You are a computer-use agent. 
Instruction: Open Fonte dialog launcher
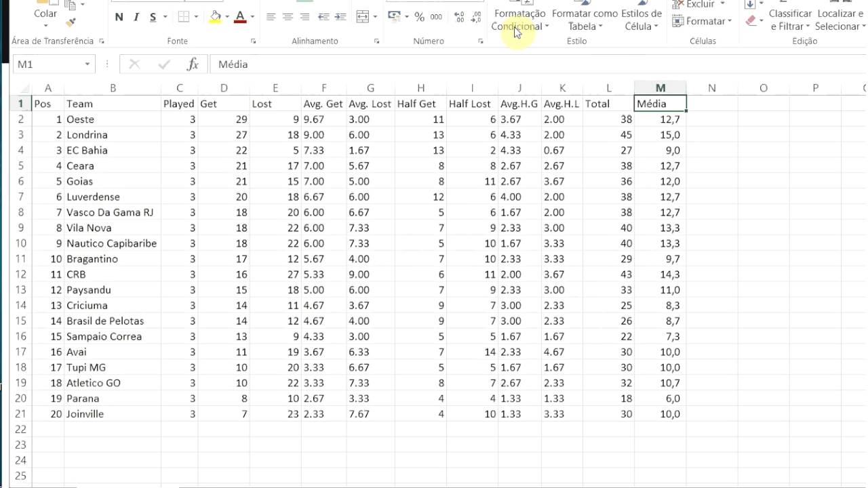[x=254, y=41]
